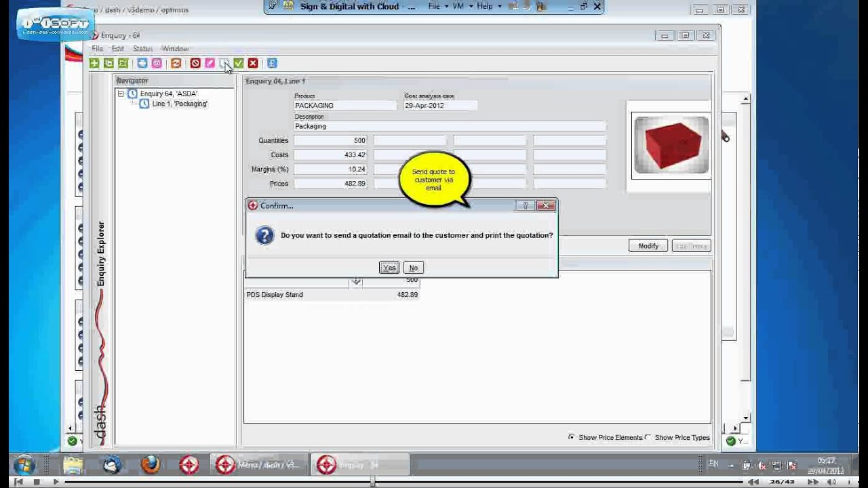This screenshot has width=868, height=488.
Task: Click the Cost analysis date field
Action: [x=440, y=106]
